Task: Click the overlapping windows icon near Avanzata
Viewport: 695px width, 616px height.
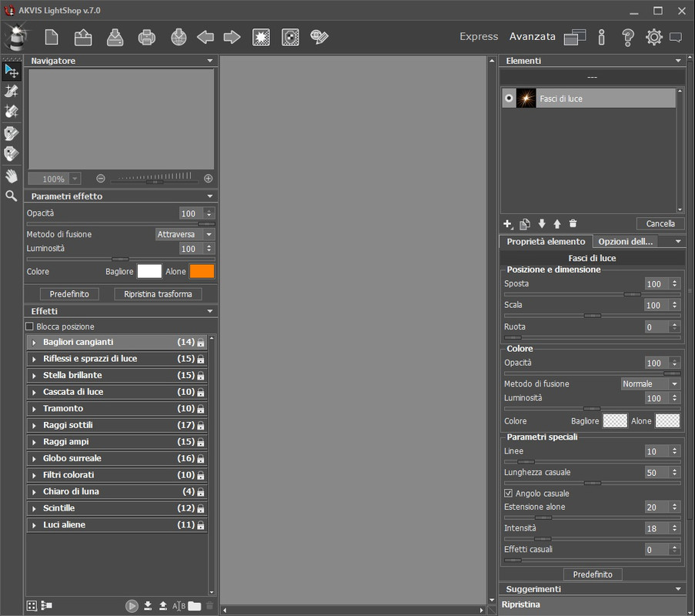Action: [x=575, y=37]
